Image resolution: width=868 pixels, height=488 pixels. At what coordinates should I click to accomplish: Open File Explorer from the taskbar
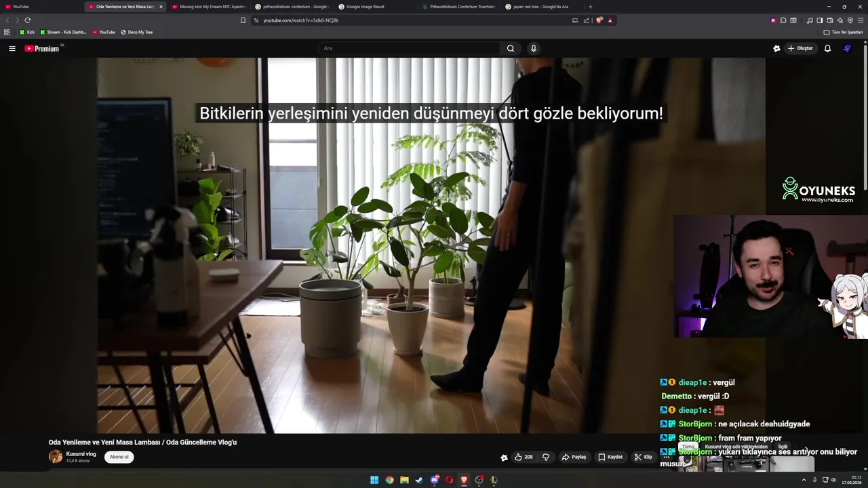(404, 480)
